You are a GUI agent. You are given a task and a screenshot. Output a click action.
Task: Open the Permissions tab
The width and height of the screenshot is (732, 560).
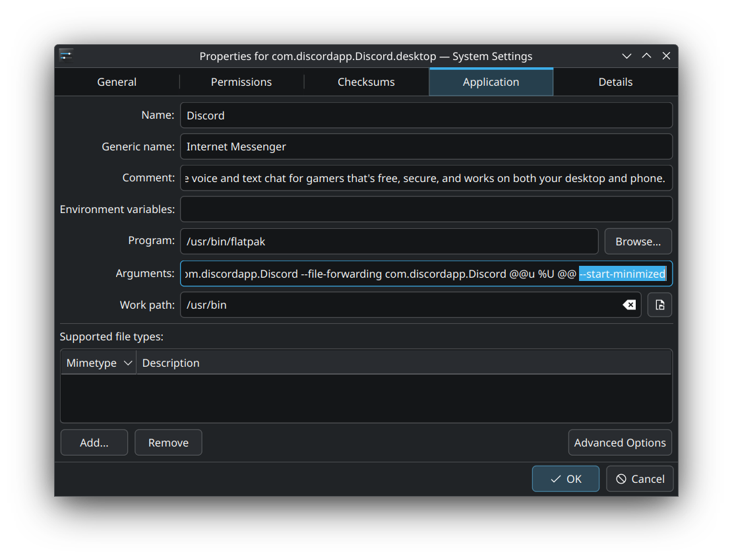[x=241, y=82]
